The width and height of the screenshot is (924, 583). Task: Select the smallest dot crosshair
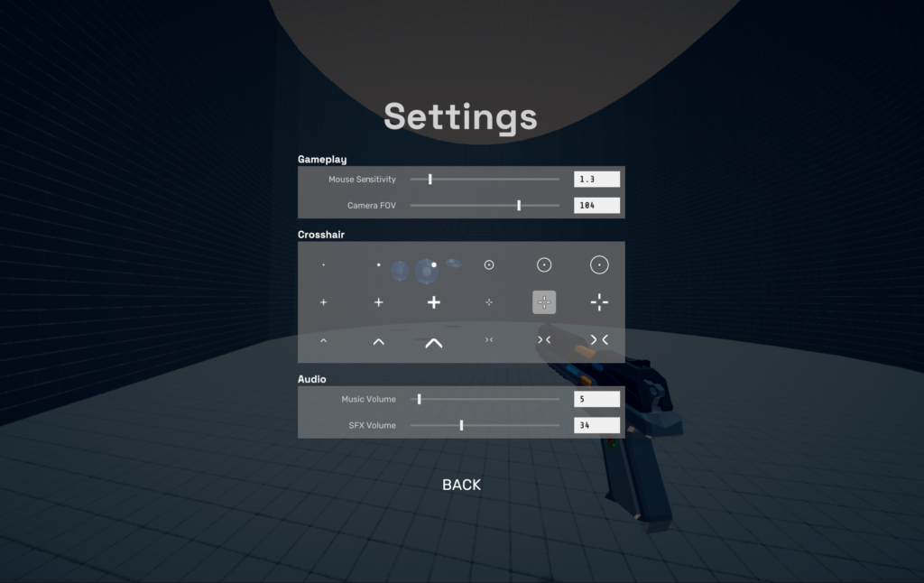323,265
